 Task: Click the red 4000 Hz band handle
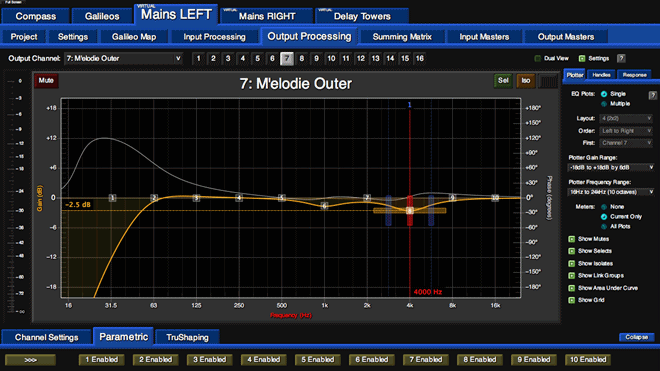(x=410, y=211)
